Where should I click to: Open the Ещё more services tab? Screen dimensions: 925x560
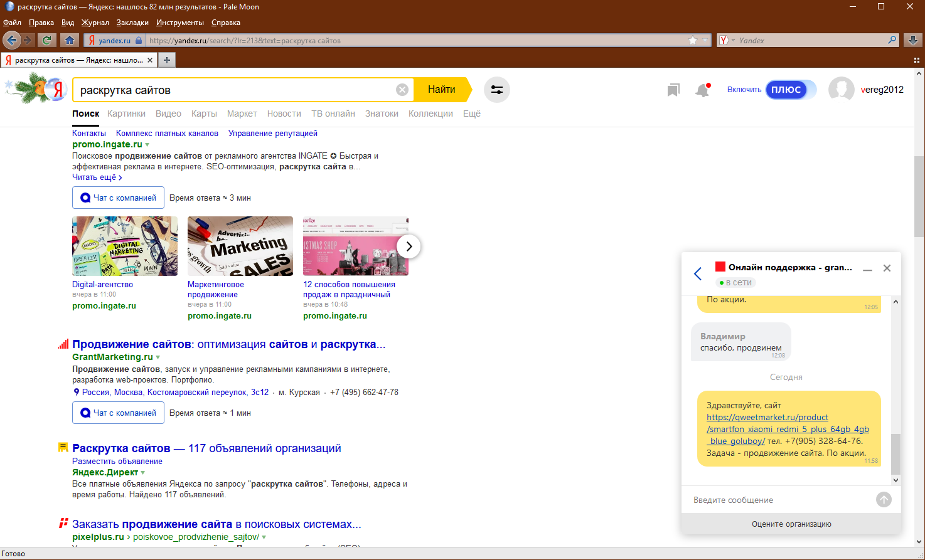(472, 114)
